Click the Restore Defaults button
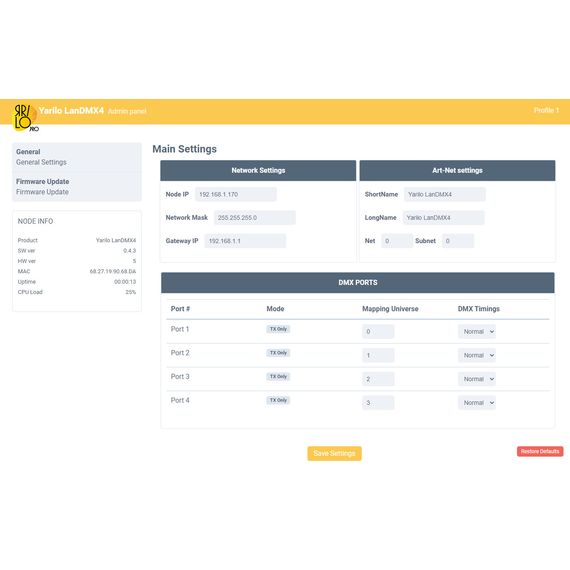Viewport: 570px width, 570px height. click(x=540, y=451)
